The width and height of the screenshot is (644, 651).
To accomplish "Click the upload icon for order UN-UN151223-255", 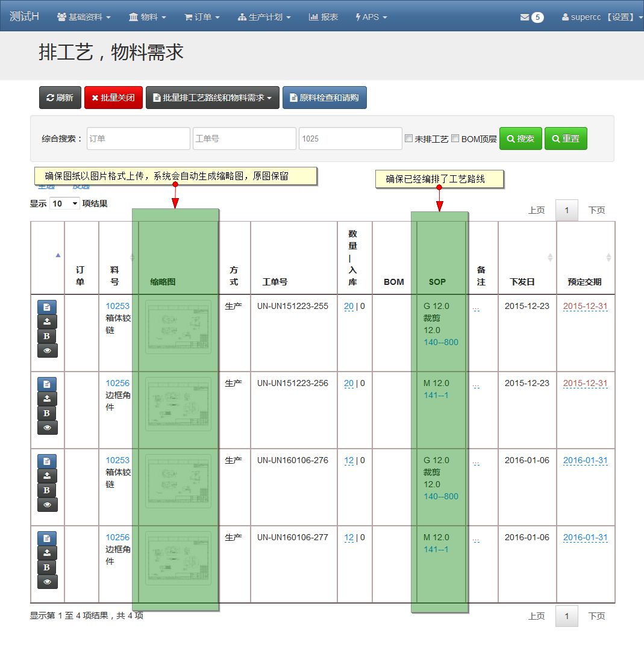I will (x=47, y=322).
